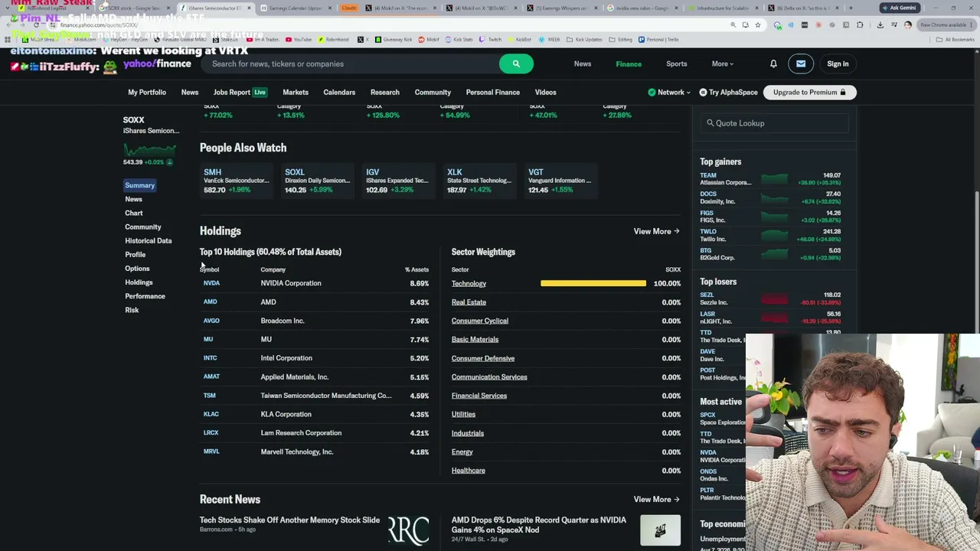
Task: Click View More next to Holdings
Action: (656, 231)
